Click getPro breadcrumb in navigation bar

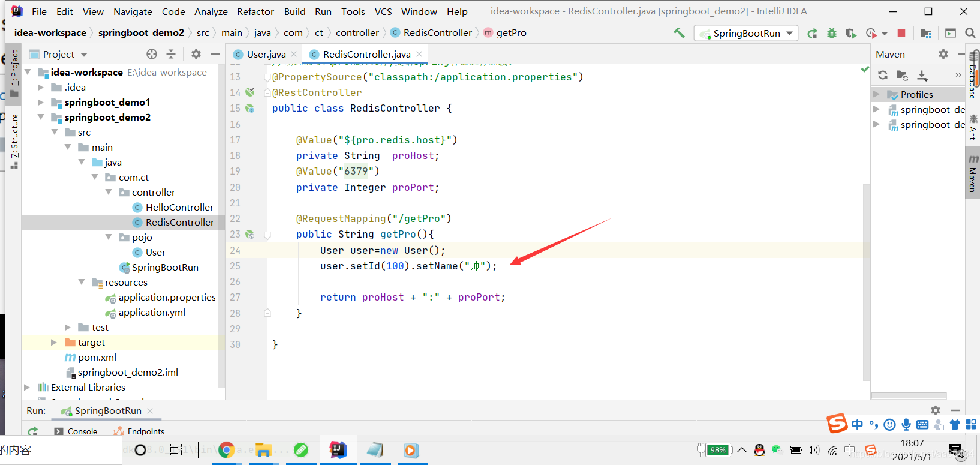(x=505, y=33)
